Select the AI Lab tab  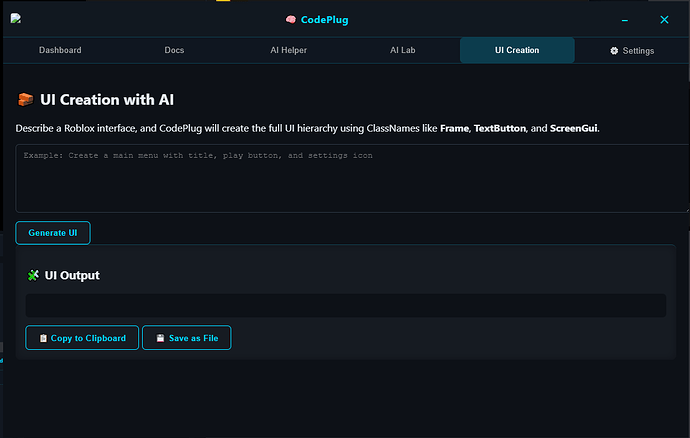(x=402, y=50)
